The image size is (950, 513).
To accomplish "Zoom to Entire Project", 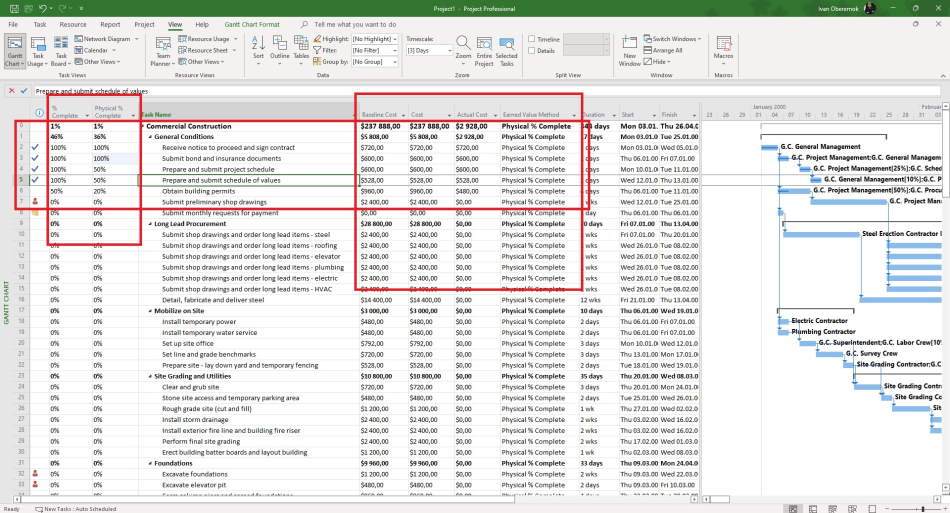I will [484, 51].
